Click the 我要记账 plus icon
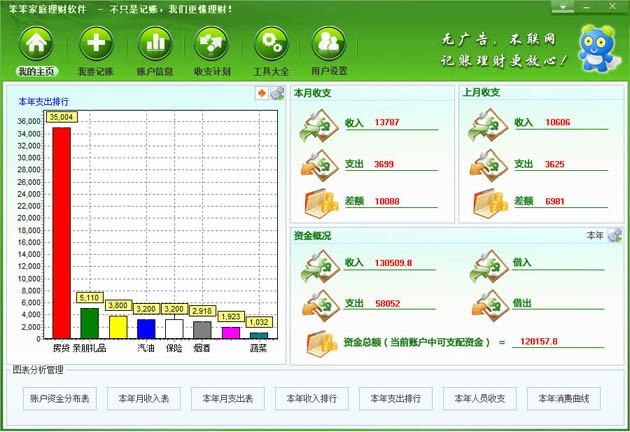The height and width of the screenshot is (432, 630). (x=95, y=44)
